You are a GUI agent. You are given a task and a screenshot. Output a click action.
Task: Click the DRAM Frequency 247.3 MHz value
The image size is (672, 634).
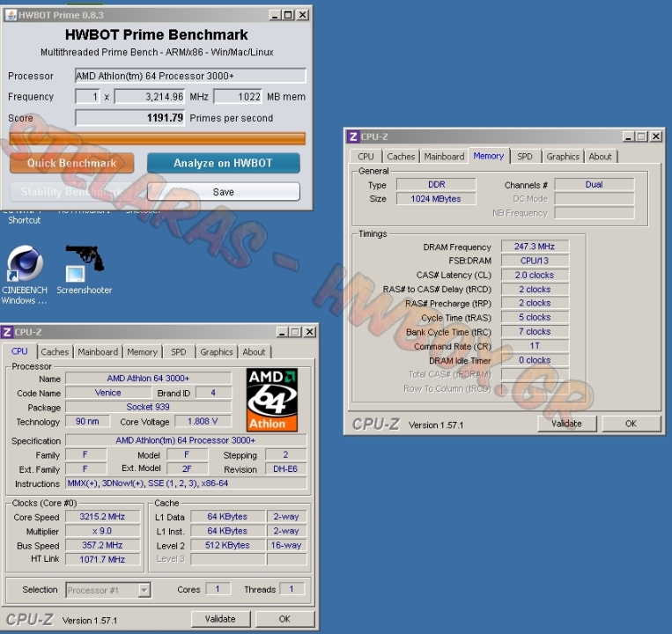(535, 247)
